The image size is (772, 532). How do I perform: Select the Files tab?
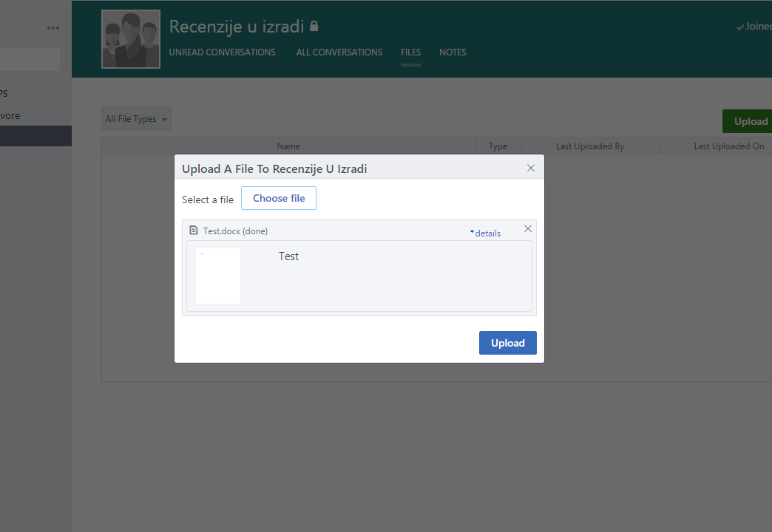click(410, 52)
